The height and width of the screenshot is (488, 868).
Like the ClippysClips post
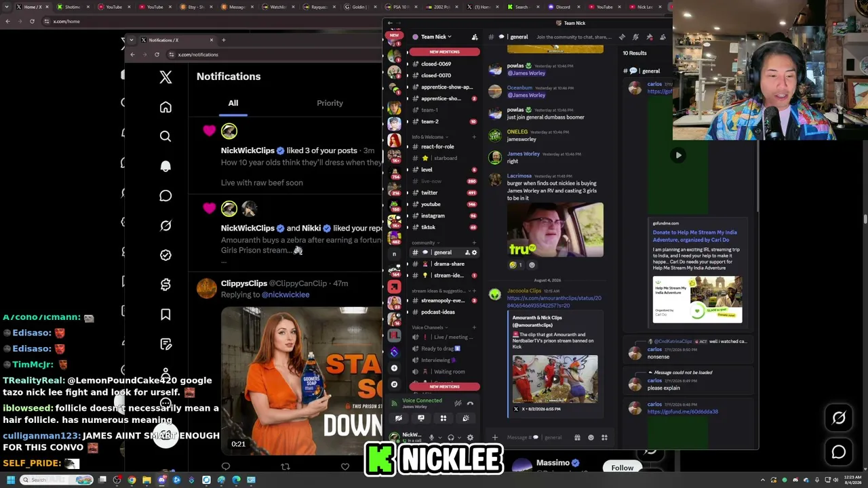345,466
